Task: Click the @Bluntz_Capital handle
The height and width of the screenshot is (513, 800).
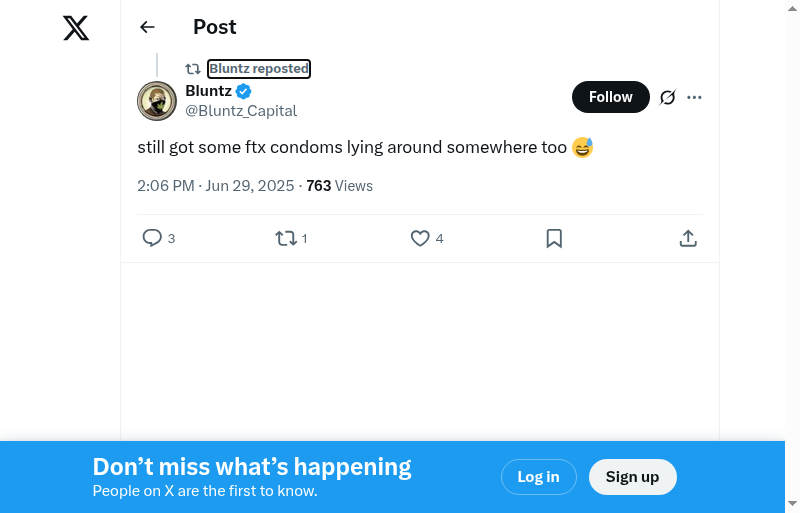Action: 241,111
